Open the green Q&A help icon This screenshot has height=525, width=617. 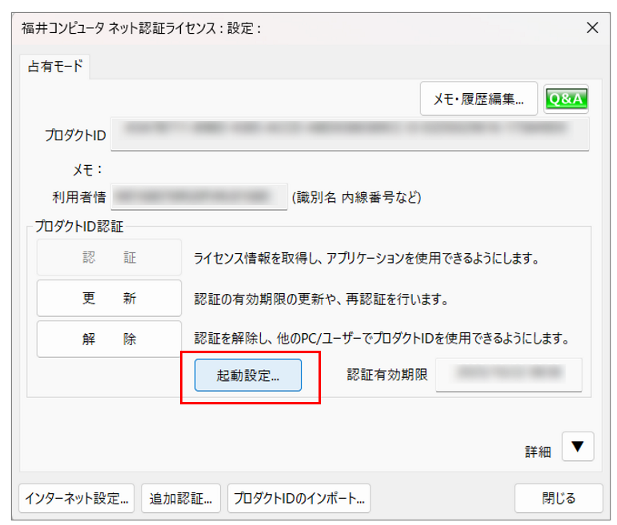pyautogui.click(x=565, y=98)
